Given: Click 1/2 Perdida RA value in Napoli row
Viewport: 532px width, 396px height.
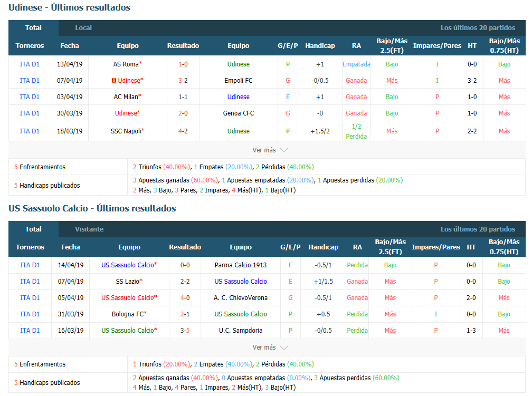Looking at the screenshot, I should pos(356,131).
